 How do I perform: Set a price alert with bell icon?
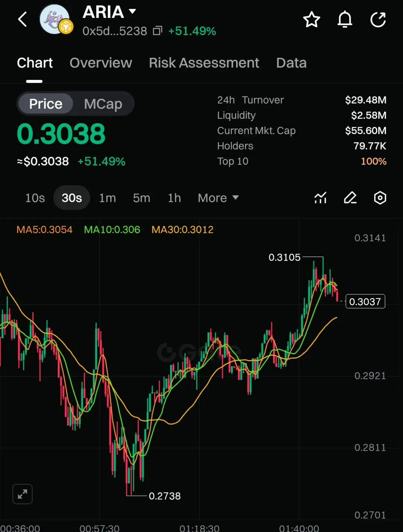(x=345, y=19)
